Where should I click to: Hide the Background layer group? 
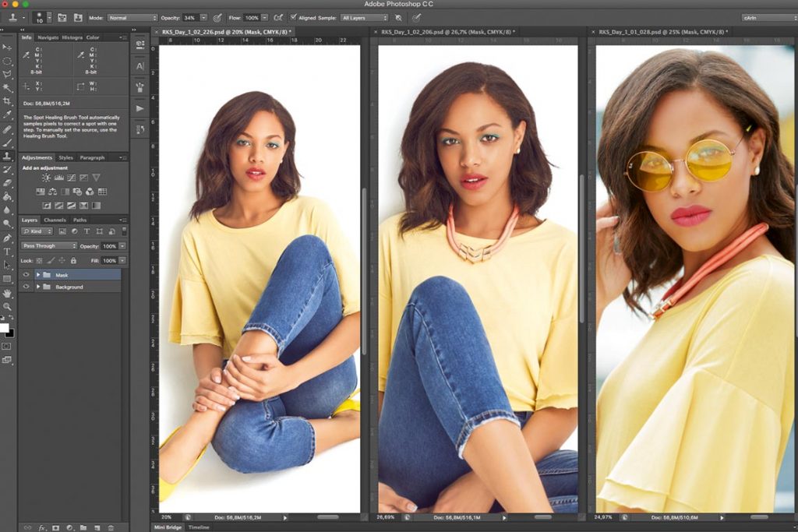pyautogui.click(x=26, y=287)
